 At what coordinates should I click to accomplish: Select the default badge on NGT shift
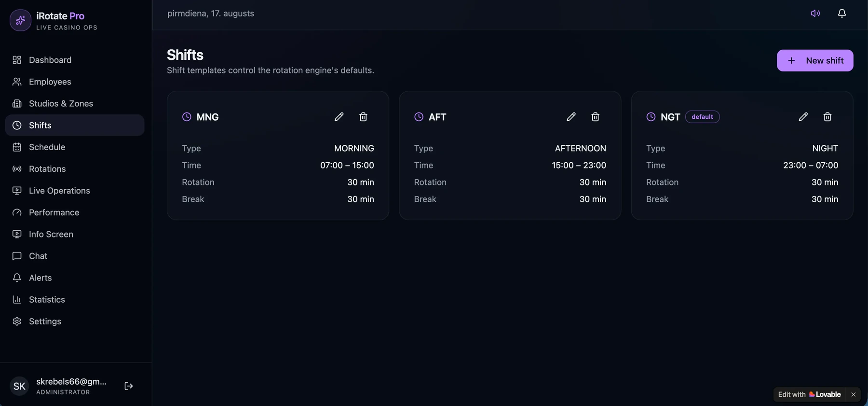point(702,117)
